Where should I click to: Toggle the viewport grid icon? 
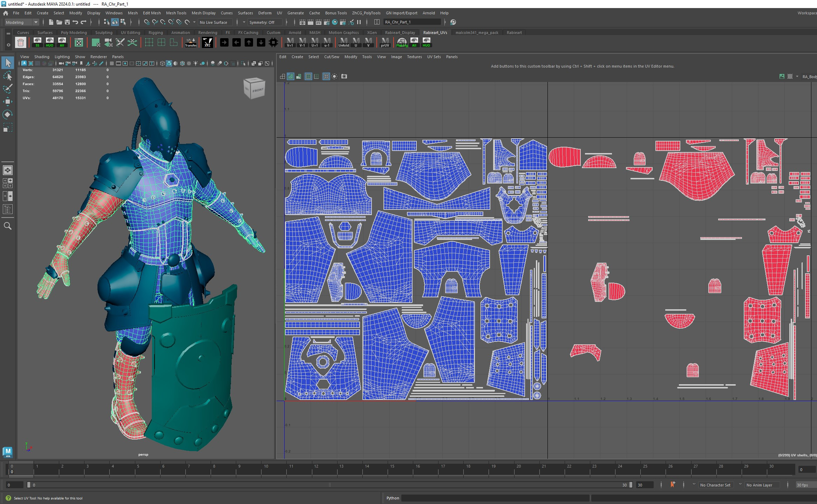pyautogui.click(x=112, y=63)
